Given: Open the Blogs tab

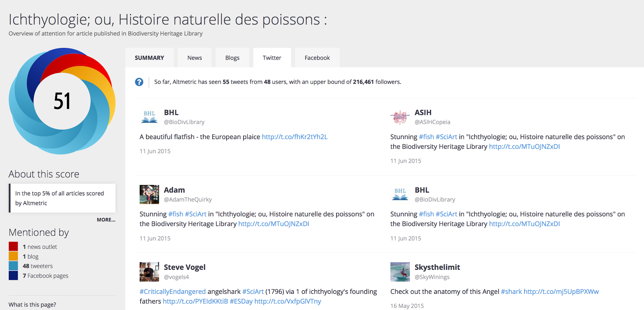Looking at the screenshot, I should (x=232, y=58).
